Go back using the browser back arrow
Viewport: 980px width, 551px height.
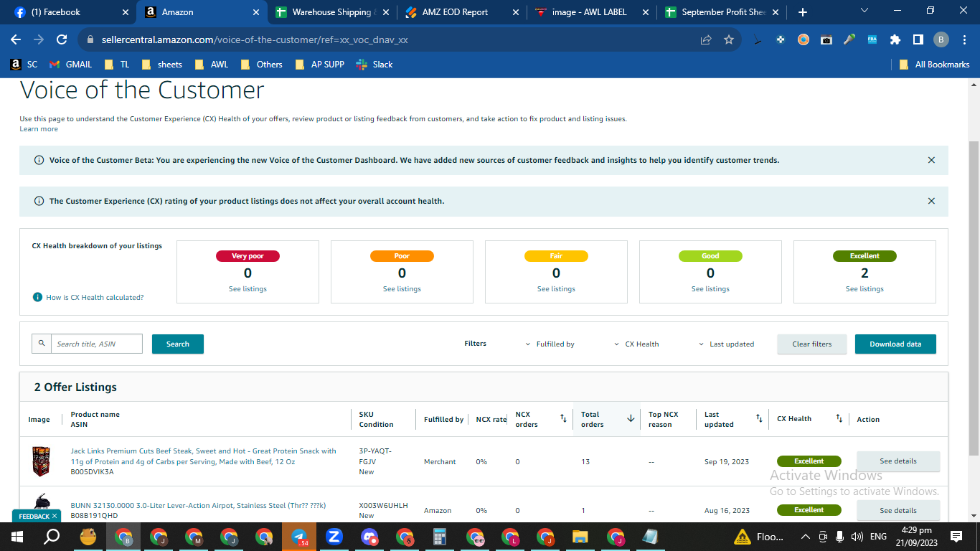(x=16, y=40)
